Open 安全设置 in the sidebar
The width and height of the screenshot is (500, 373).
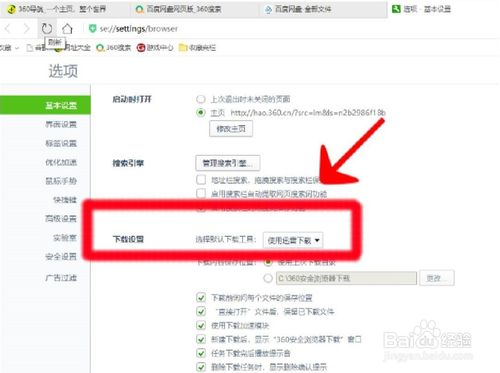pos(61,256)
